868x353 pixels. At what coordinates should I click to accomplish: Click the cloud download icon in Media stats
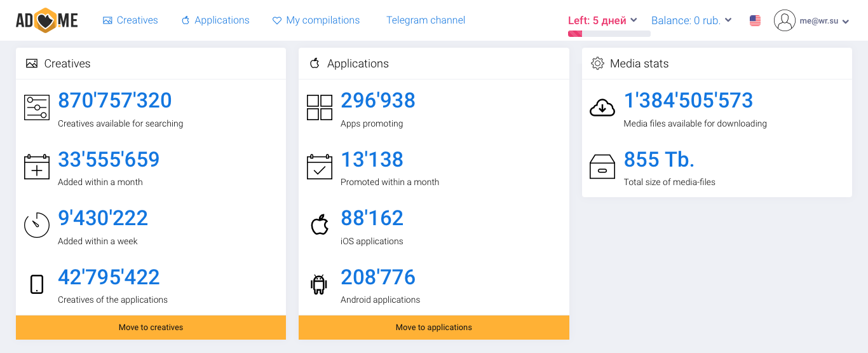[x=602, y=107]
